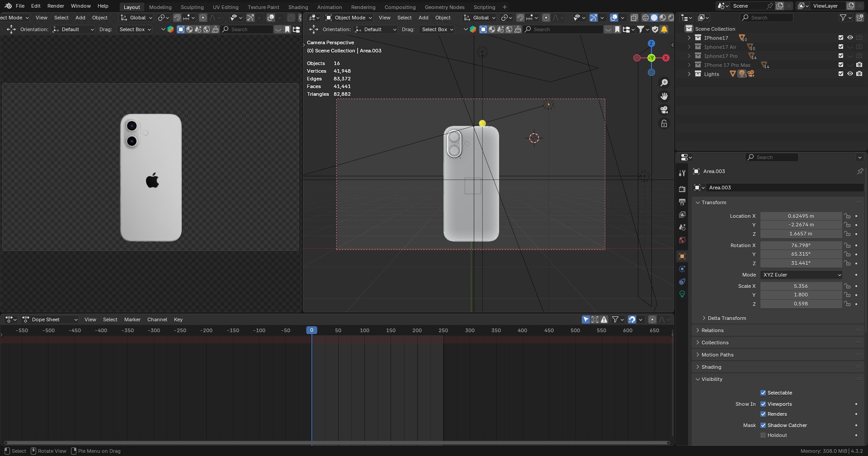Zoom the viewport with the magnifier gizmo
Screen dimensions: 868x456
[664, 83]
